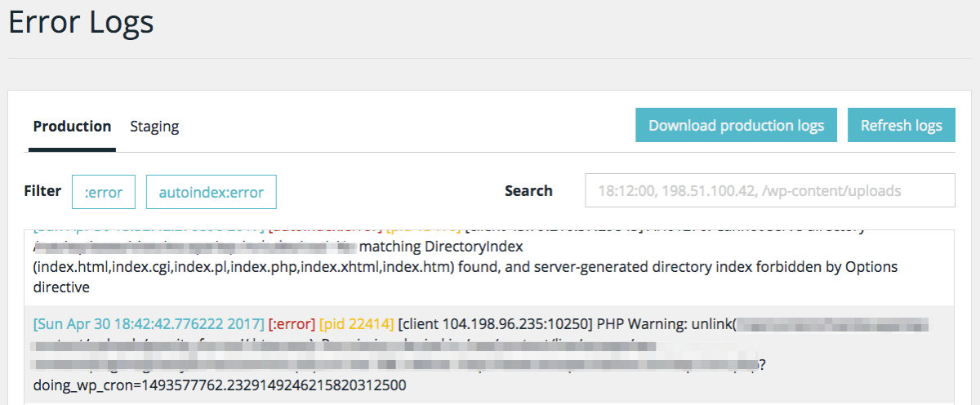Screen dimensions: 980x405
Task: Apply the :error filter
Action: [x=104, y=192]
